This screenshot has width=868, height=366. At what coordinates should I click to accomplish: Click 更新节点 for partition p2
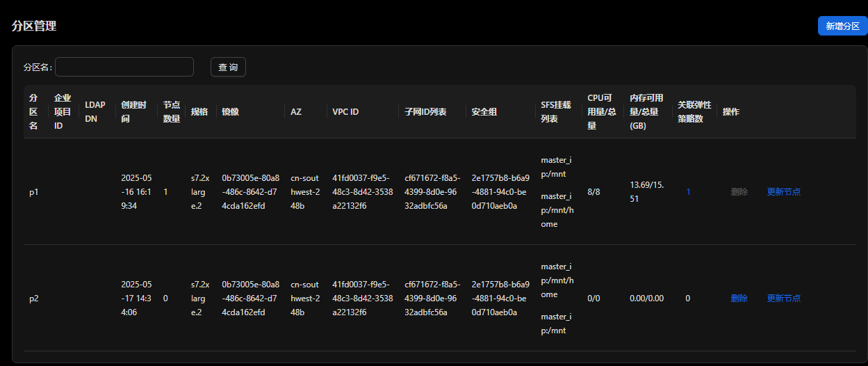784,298
